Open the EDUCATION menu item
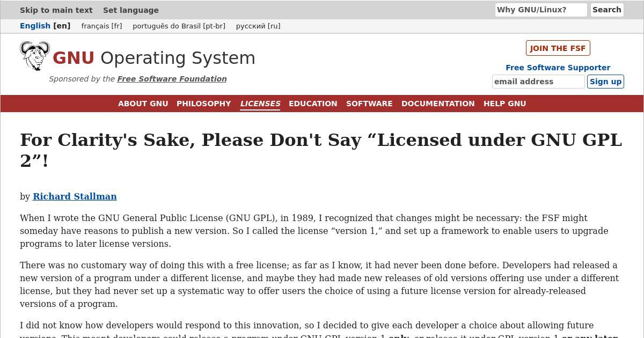 313,104
